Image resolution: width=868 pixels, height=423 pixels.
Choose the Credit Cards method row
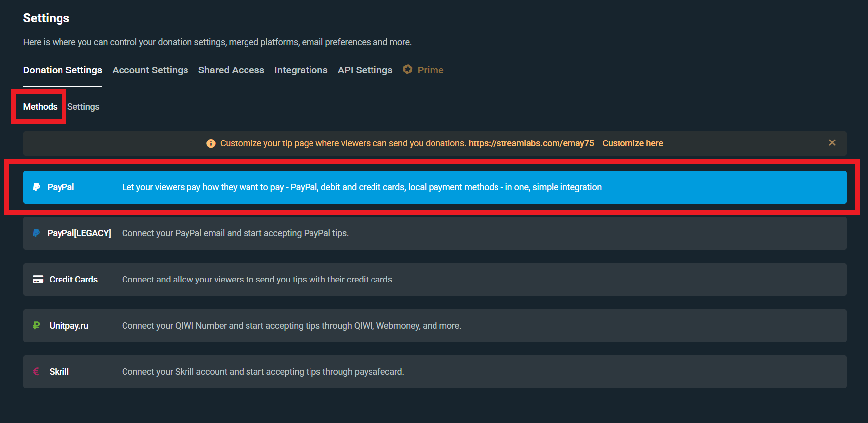tap(435, 280)
